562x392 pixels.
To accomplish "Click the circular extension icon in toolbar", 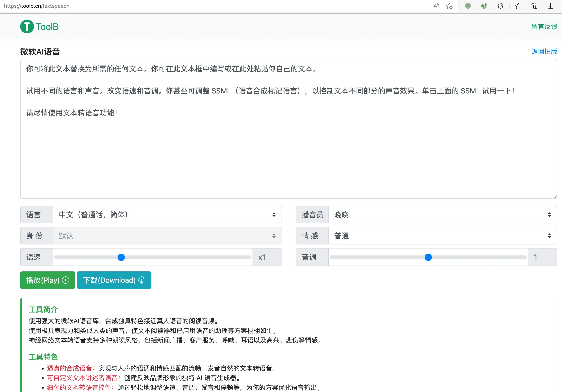I will pyautogui.click(x=484, y=6).
